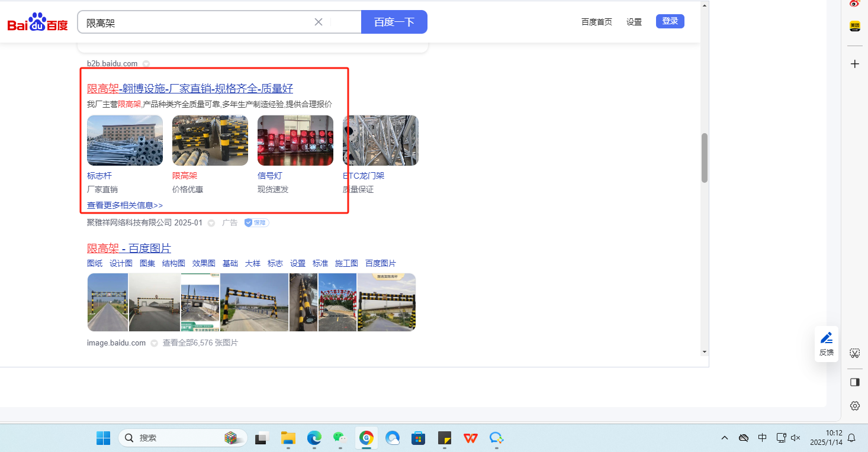Viewport: 868px width, 452px height.
Task: Expand the dropdown arrow beside image.baidu.com
Action: tap(154, 343)
